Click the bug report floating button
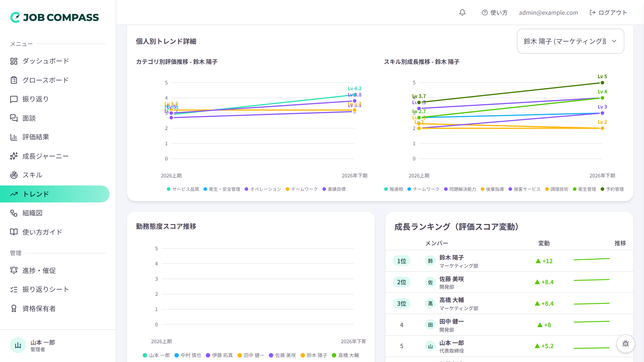The height and width of the screenshot is (362, 644). coord(625,343)
